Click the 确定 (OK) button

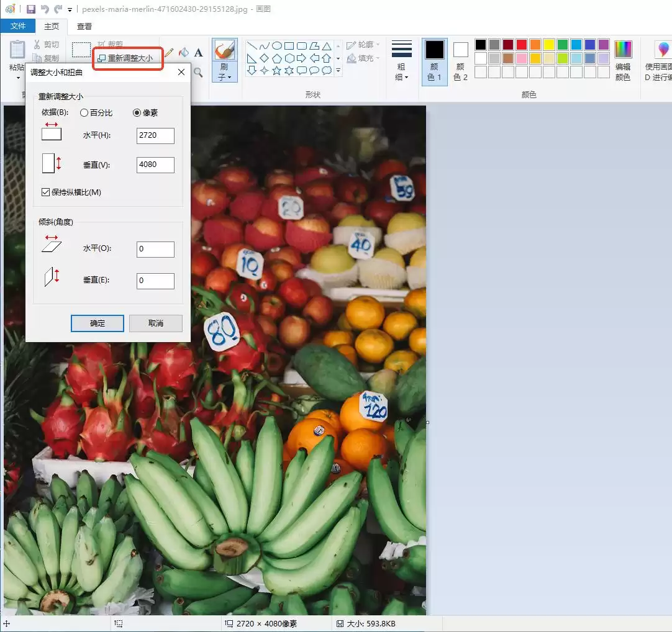98,323
